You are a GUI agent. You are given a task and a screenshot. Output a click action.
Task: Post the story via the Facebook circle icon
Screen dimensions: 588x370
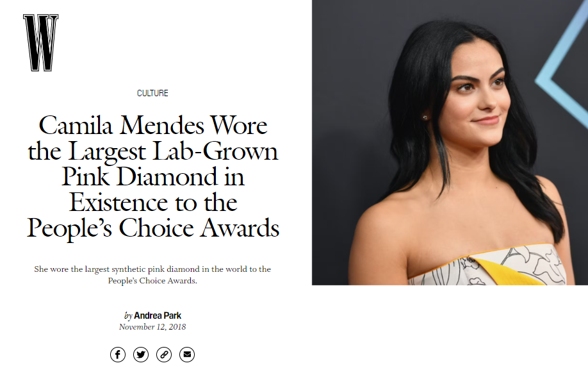click(118, 354)
